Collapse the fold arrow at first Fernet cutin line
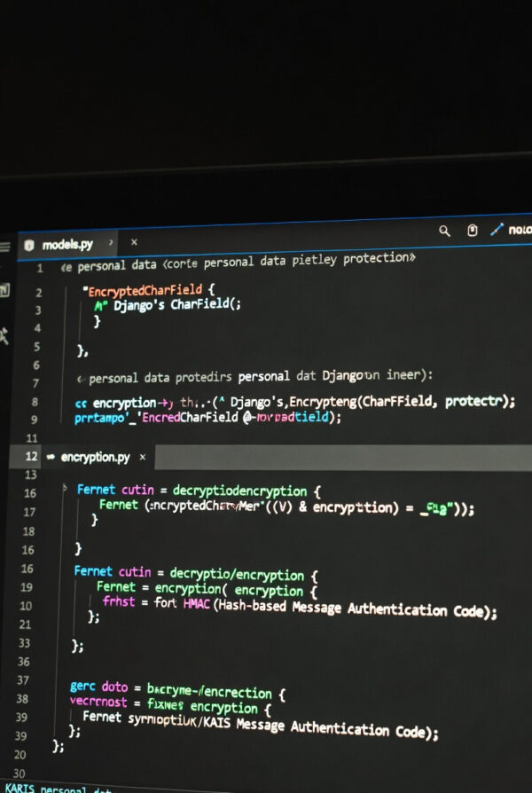This screenshot has width=532, height=793. [64, 488]
